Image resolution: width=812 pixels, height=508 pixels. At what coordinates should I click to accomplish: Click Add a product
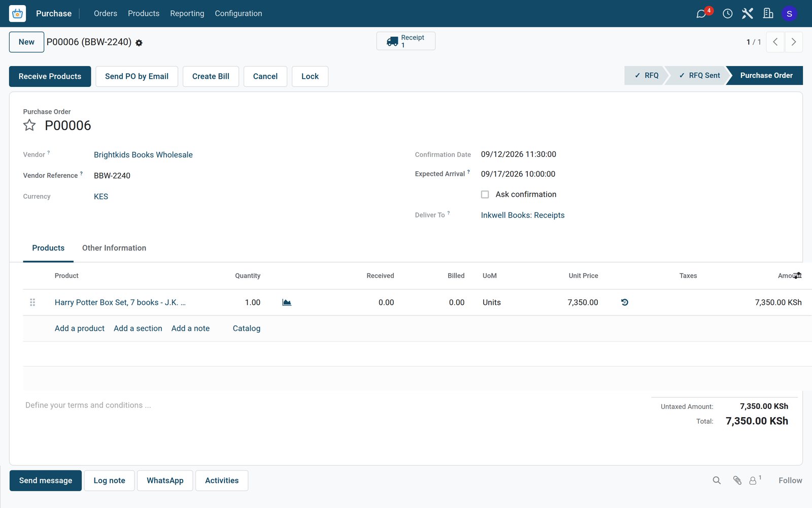point(80,329)
